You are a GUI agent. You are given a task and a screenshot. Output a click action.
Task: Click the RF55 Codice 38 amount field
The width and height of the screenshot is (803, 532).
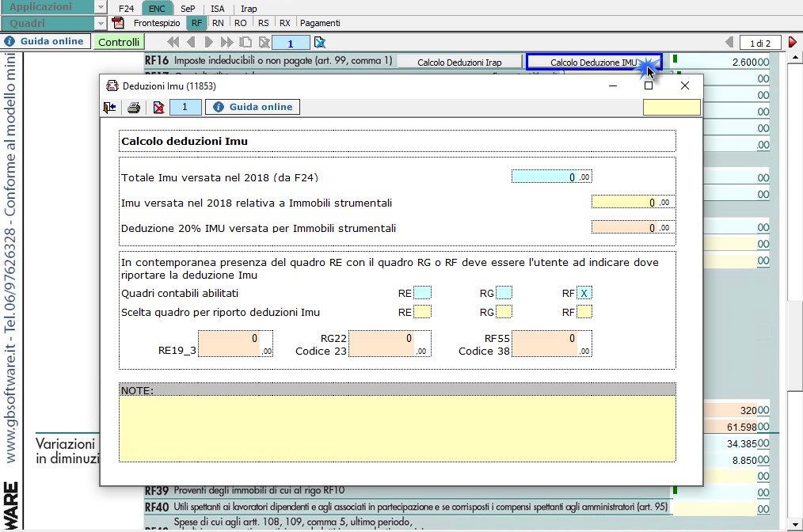[x=552, y=344]
